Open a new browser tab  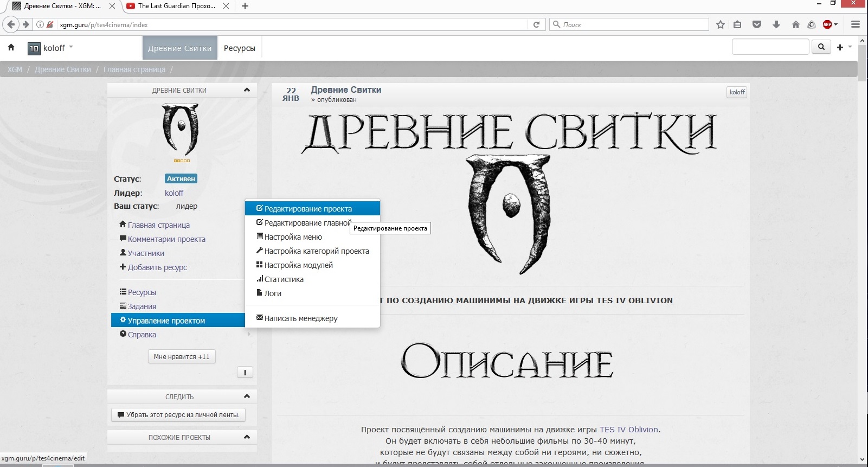245,6
